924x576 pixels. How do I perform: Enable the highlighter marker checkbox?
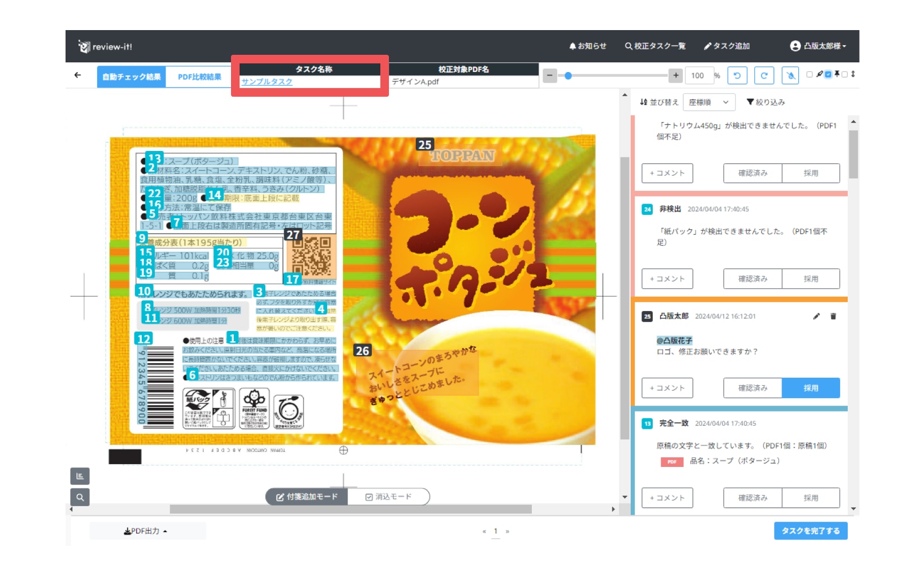pos(810,74)
